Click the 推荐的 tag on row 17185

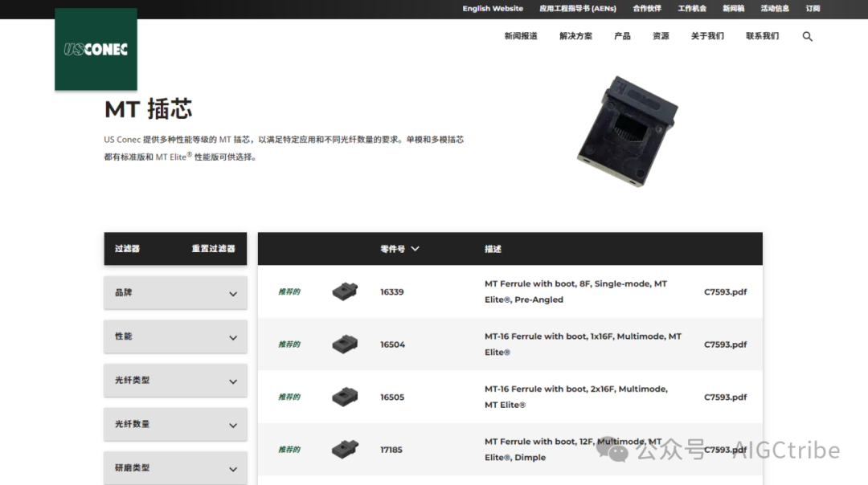click(289, 450)
